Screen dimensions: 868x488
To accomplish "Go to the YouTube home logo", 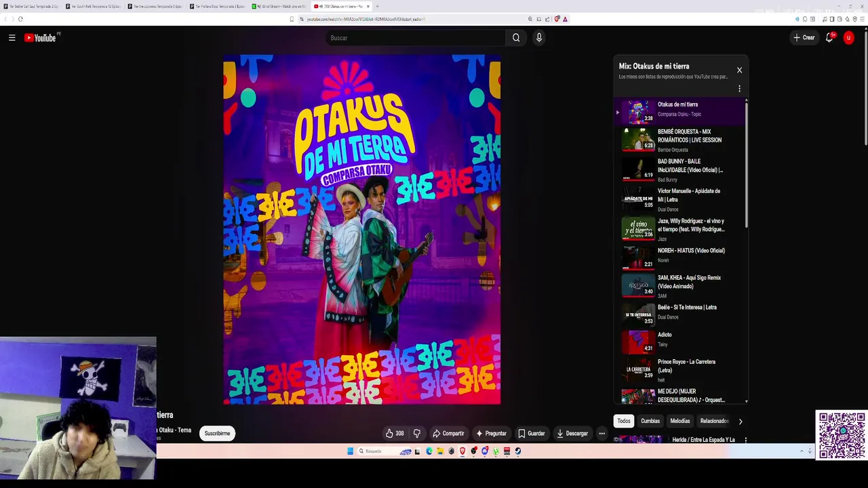I will 41,38.
